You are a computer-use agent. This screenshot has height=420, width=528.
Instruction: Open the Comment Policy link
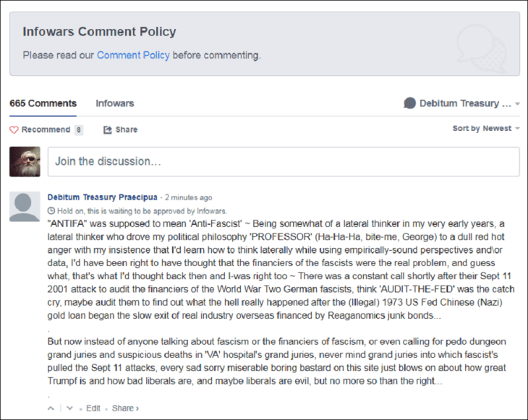pyautogui.click(x=133, y=55)
